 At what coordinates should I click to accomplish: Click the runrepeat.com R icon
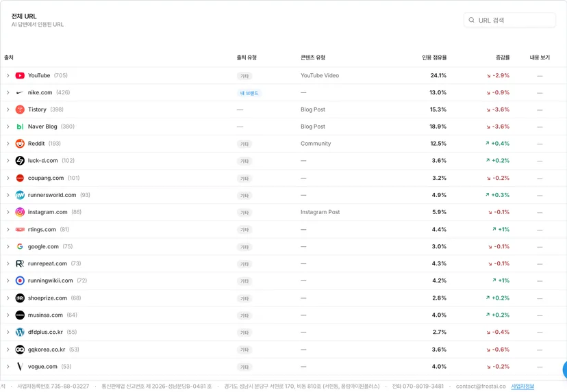tap(20, 263)
